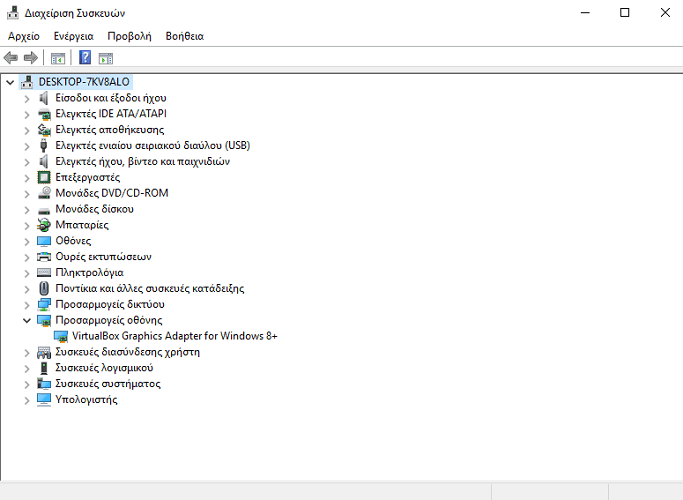Screen dimensions: 683x500
Task: Click icon for Συσκευές διασύνδεσης χρήστη
Action: click(44, 352)
